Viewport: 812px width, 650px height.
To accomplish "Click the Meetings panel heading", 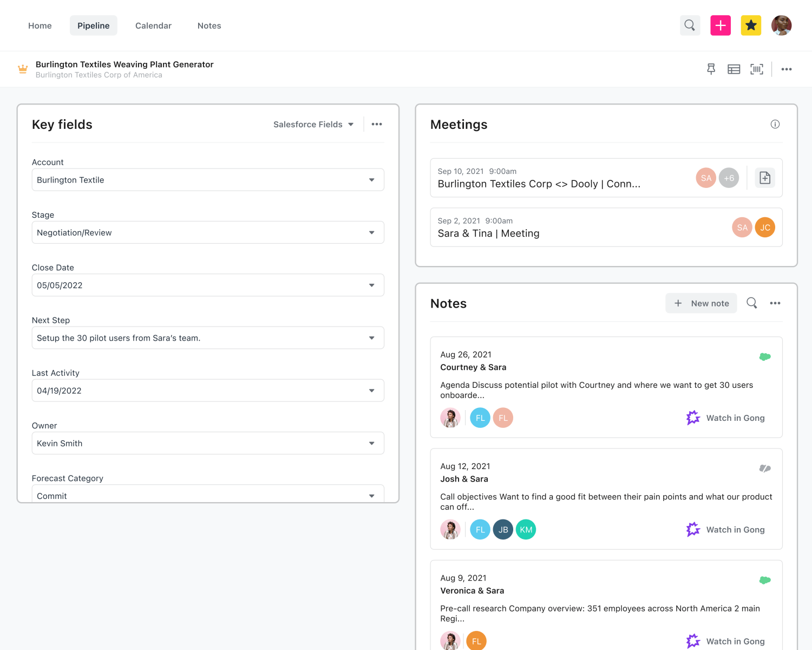I will click(x=459, y=125).
